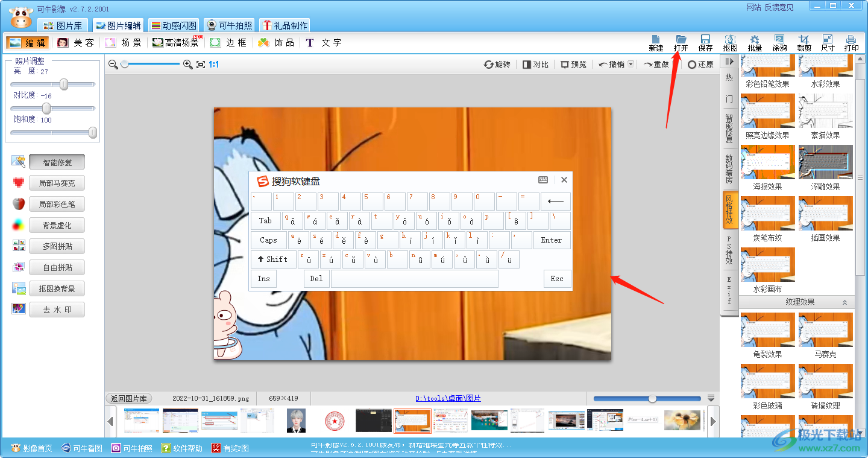Click the 自由拼贴 button

tap(57, 267)
